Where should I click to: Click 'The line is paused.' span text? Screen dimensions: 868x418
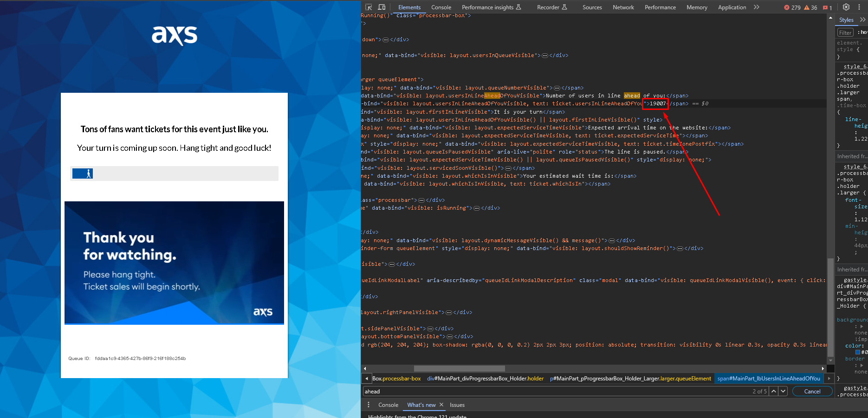pyautogui.click(x=635, y=152)
